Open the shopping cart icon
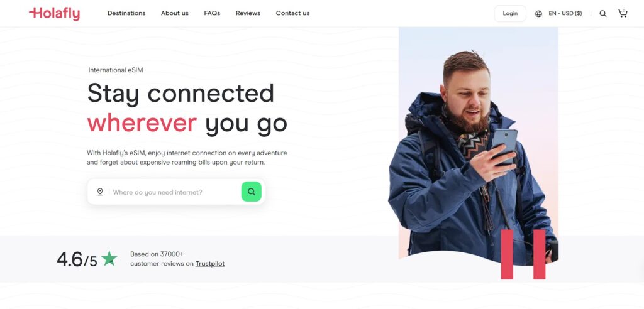Image resolution: width=644 pixels, height=309 pixels. tap(623, 13)
